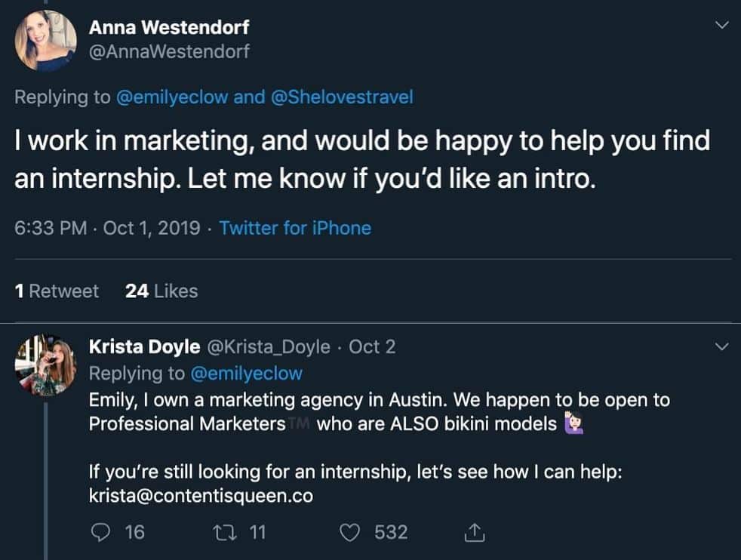Open Anna Westendorf's profile picture
The width and height of the screenshot is (741, 560).
click(45, 41)
